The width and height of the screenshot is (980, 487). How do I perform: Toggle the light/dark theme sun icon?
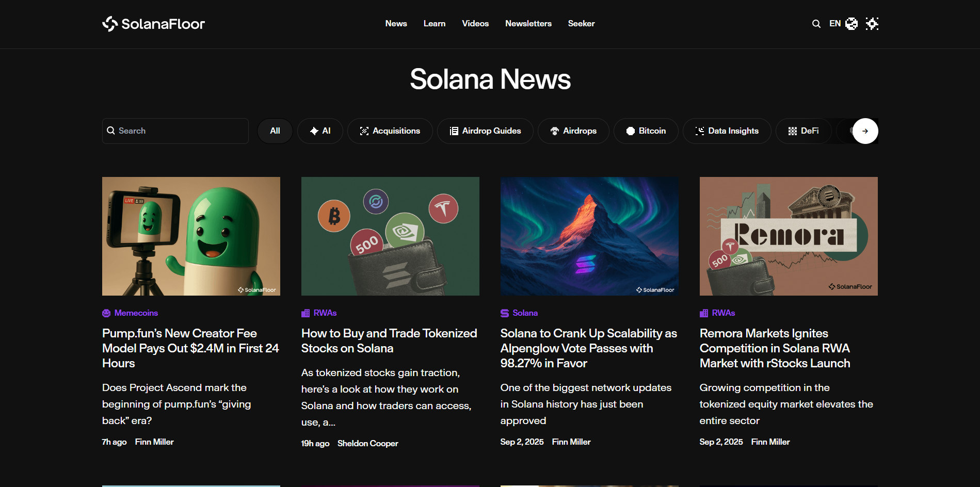click(x=872, y=24)
